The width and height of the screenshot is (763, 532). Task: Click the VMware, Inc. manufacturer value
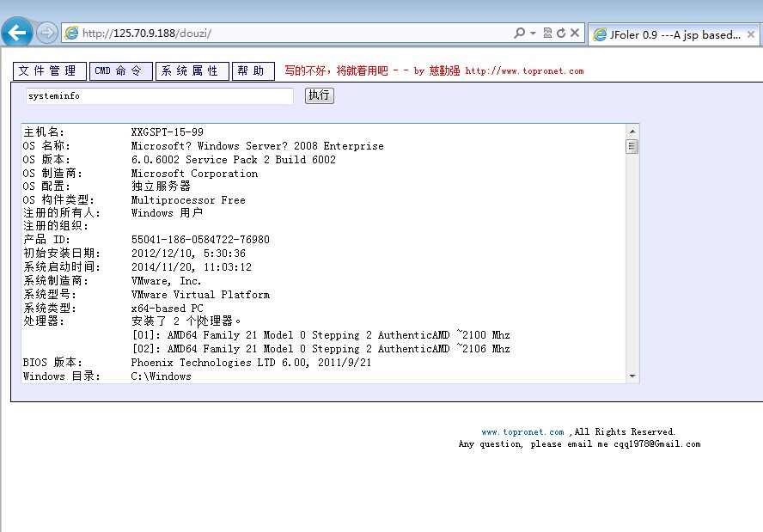pyautogui.click(x=166, y=281)
